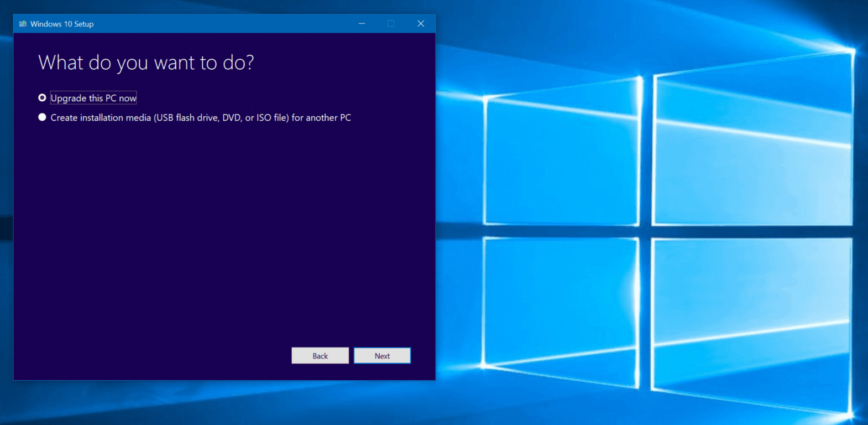Image resolution: width=868 pixels, height=425 pixels.
Task: Select the Create installation media radio button
Action: click(42, 117)
